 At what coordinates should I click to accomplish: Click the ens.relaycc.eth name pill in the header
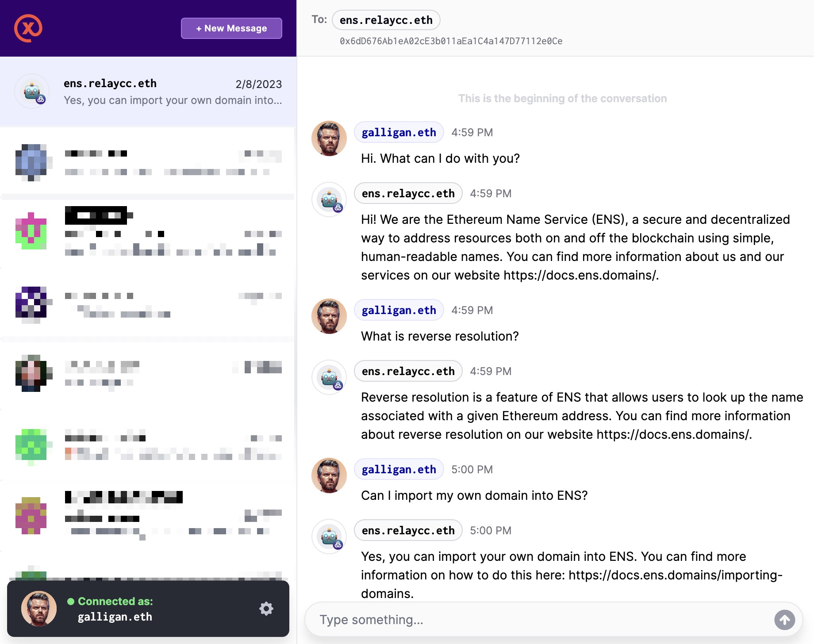[385, 20]
